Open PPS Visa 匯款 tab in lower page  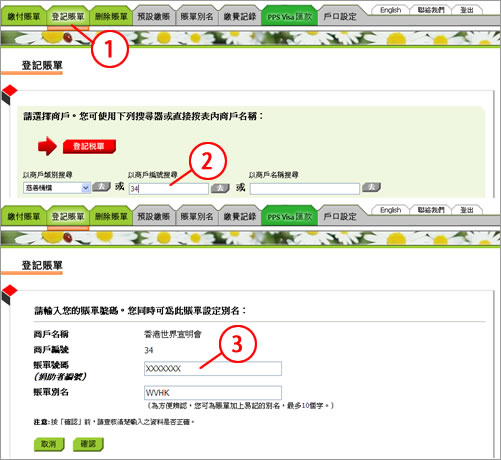click(289, 217)
